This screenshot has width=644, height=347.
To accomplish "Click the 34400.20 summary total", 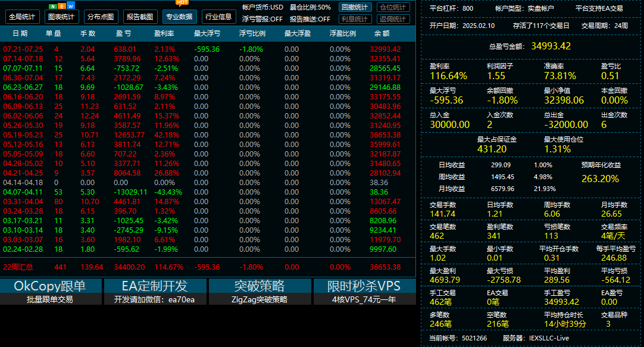I will coord(129,267).
